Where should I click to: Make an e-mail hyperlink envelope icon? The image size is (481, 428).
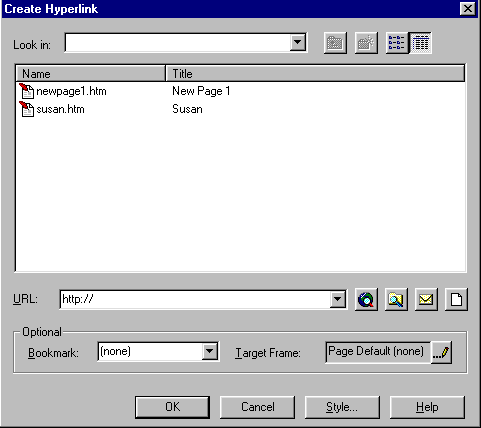(x=426, y=300)
